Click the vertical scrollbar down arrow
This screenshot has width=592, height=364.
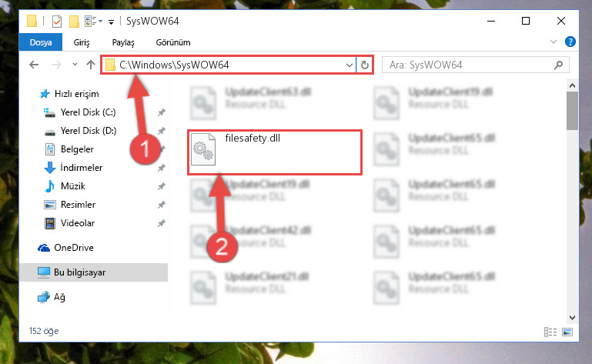[x=572, y=318]
